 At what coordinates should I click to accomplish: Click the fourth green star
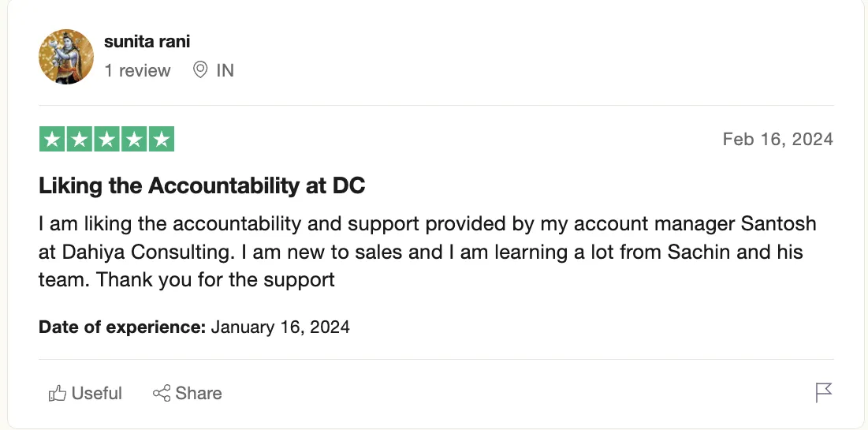coord(133,140)
